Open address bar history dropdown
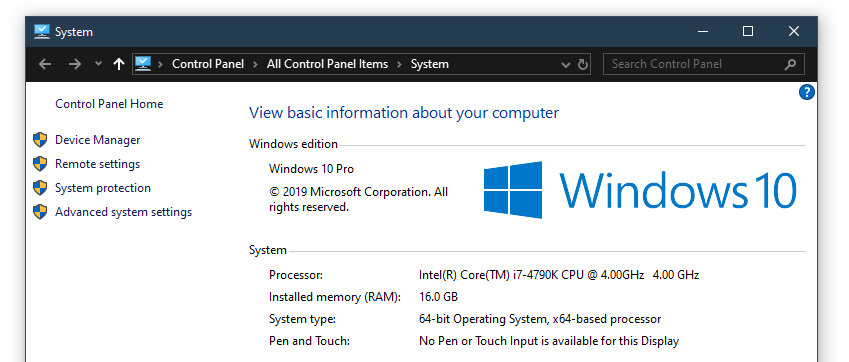This screenshot has height=362, width=849. [x=566, y=65]
